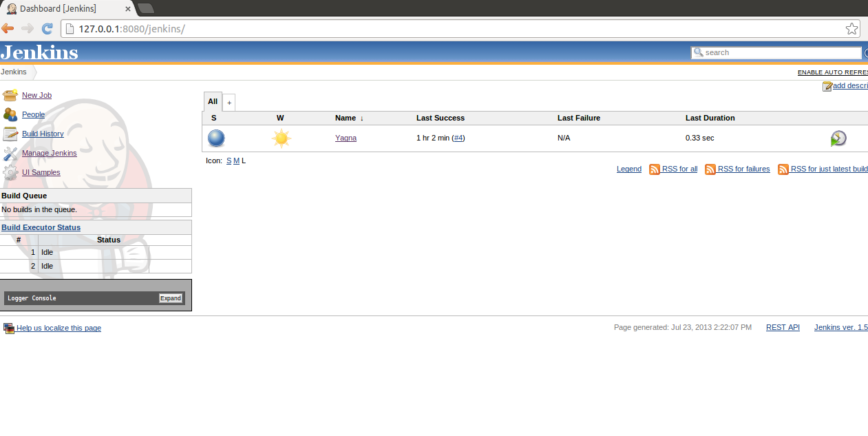Open the People icon in sidebar

[10, 114]
